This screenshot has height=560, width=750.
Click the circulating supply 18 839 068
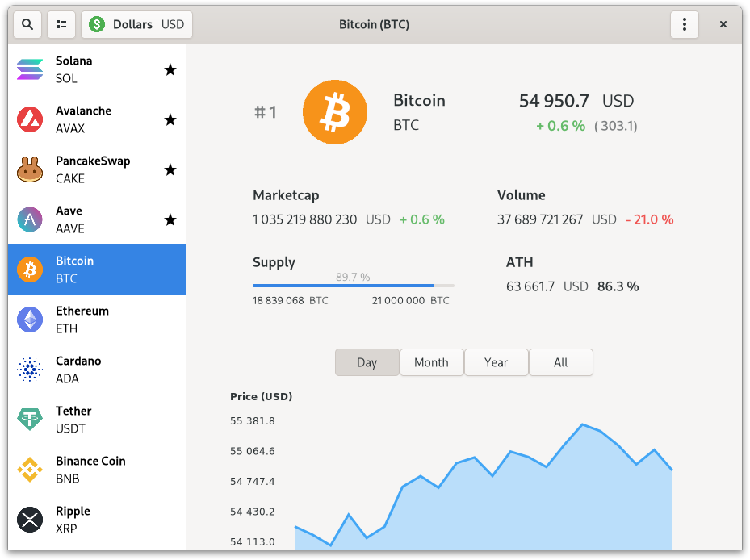point(279,300)
